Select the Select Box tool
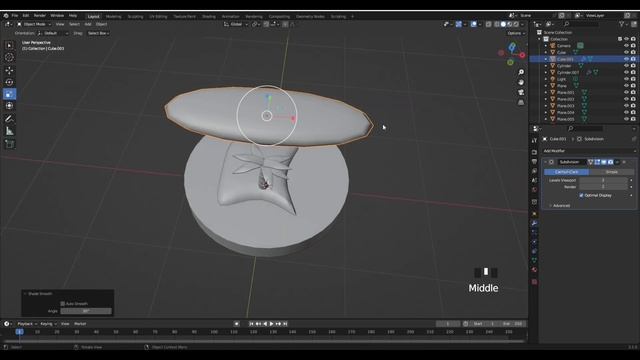The image size is (640, 360). tap(9, 45)
